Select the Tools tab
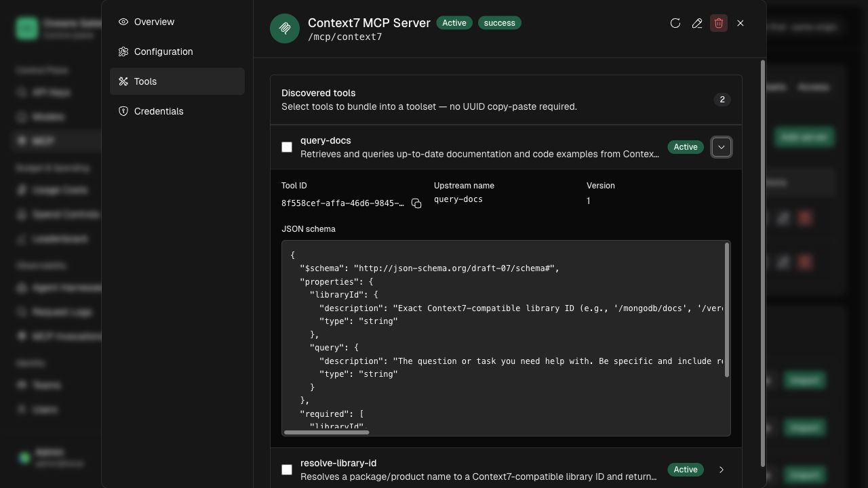The image size is (868, 488). click(x=177, y=81)
